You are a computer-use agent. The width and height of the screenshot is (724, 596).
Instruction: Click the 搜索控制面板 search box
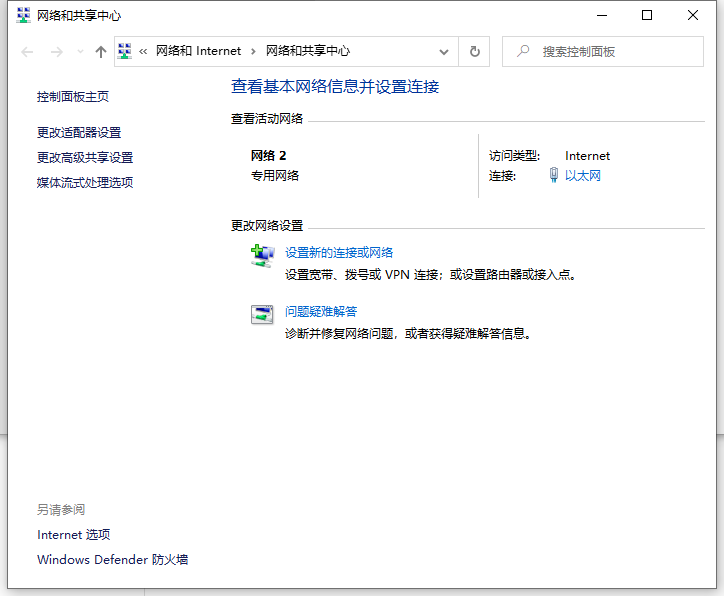point(610,51)
